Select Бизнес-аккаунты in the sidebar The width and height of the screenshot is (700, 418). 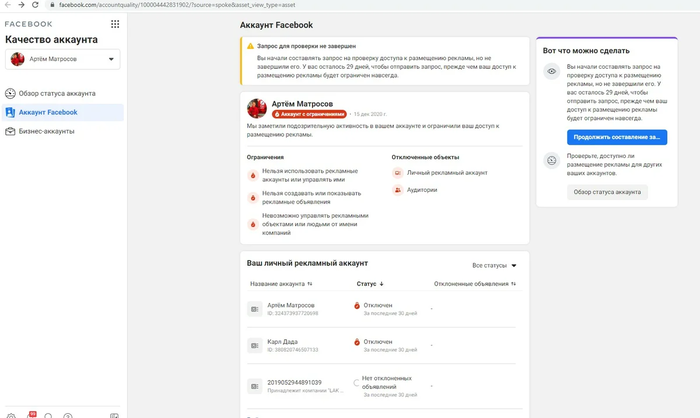(46, 131)
